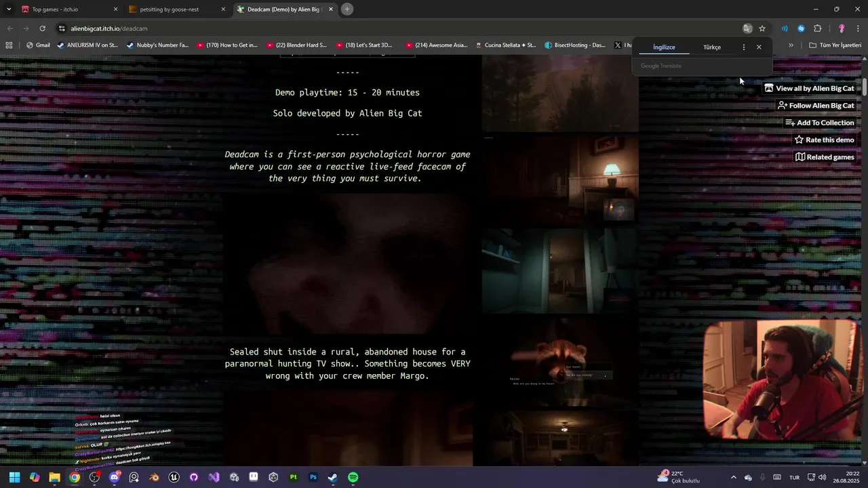Open the Chrome profile avatar
The width and height of the screenshot is (868, 488).
(842, 28)
